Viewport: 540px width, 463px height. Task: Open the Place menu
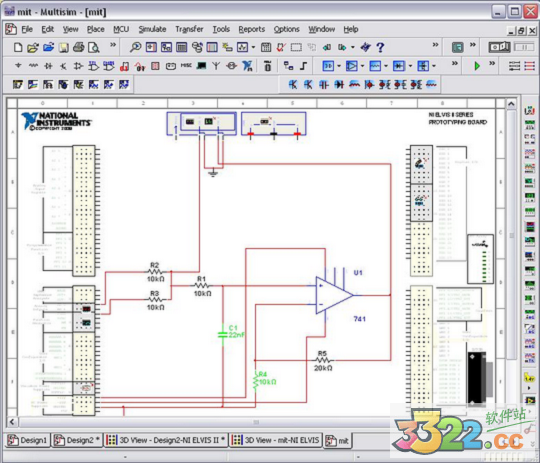[95, 29]
